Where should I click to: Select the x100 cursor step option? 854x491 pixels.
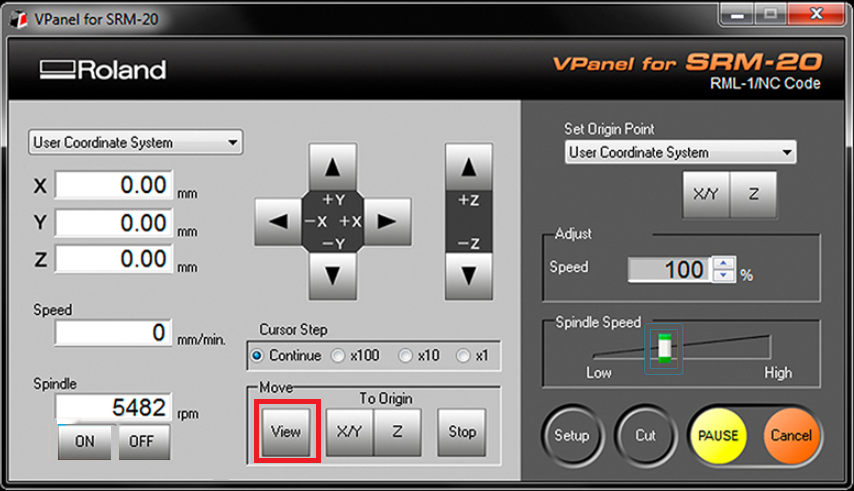point(338,356)
